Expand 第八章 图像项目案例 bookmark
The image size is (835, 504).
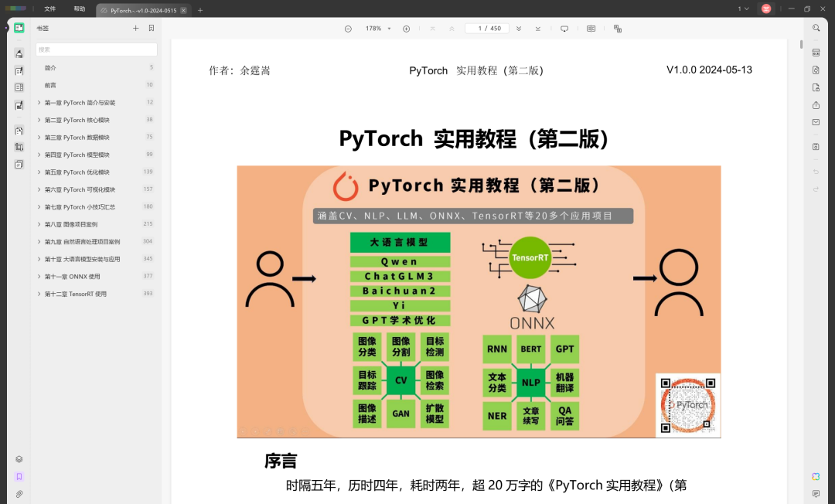coord(39,224)
